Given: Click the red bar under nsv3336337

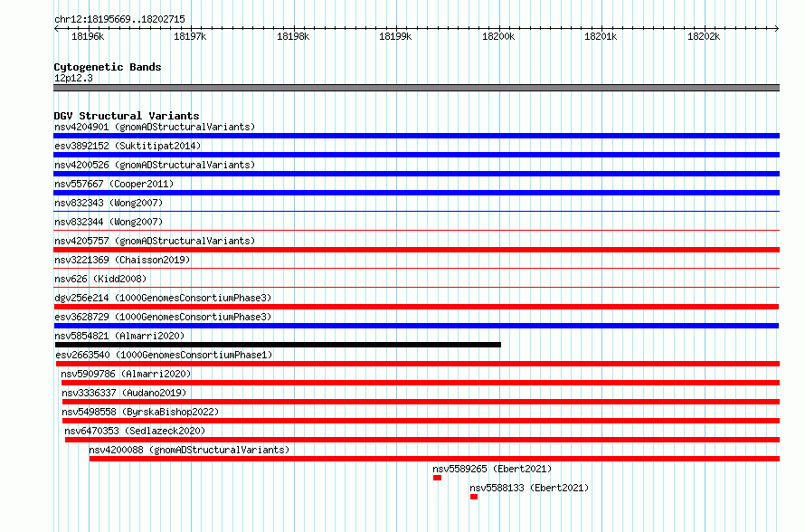Looking at the screenshot, I should [421, 402].
